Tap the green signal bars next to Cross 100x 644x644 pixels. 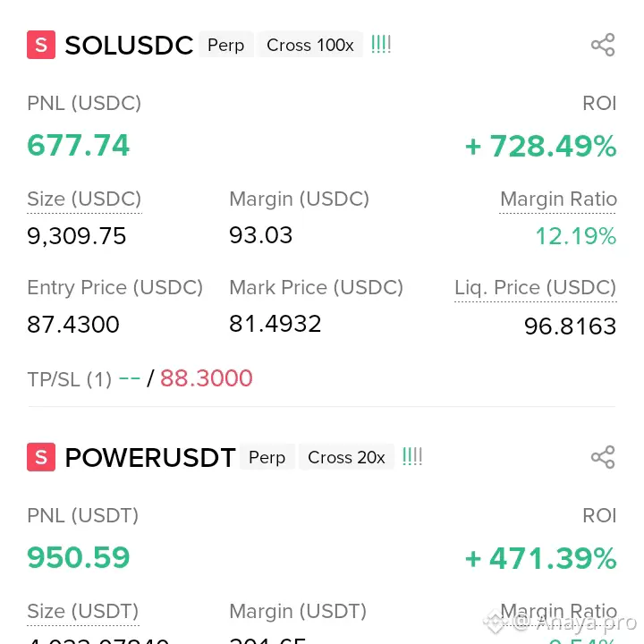point(381,44)
